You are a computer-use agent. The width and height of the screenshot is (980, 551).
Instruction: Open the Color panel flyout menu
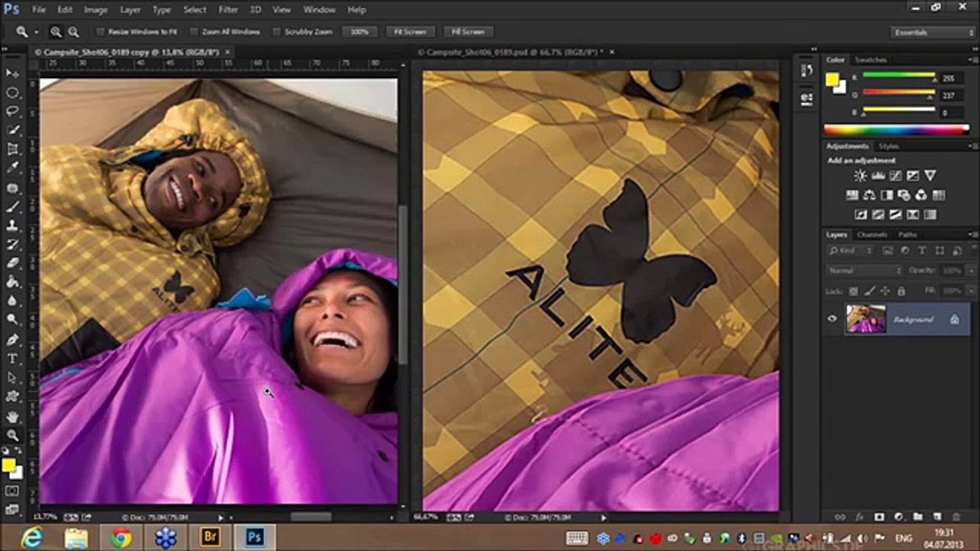[x=972, y=60]
